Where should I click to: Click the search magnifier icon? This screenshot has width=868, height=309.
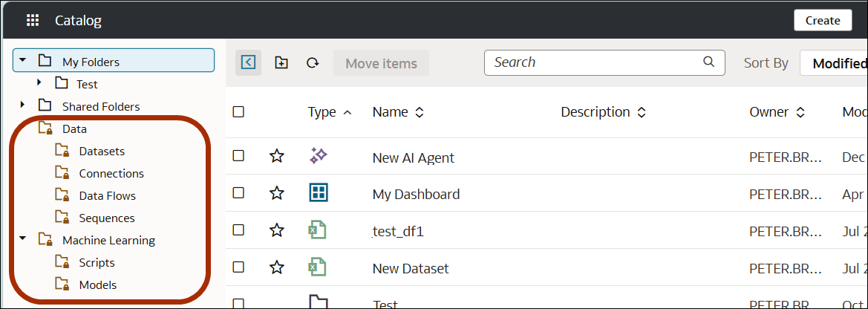tap(709, 62)
